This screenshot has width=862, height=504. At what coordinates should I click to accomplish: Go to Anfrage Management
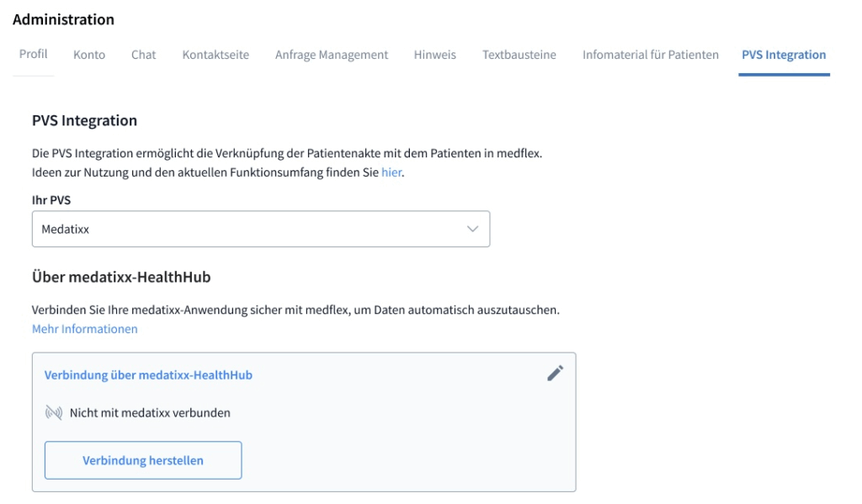[x=331, y=53]
